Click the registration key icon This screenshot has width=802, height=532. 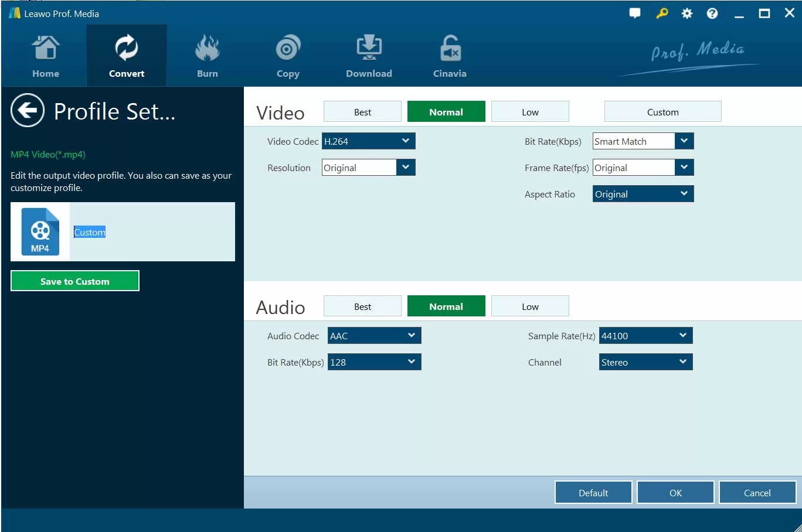click(661, 13)
